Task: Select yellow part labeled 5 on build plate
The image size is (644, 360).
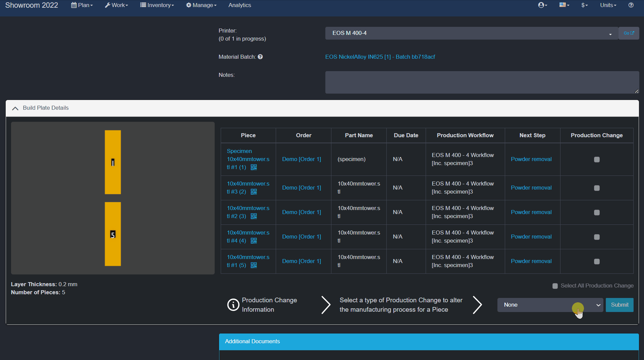Action: (113, 234)
